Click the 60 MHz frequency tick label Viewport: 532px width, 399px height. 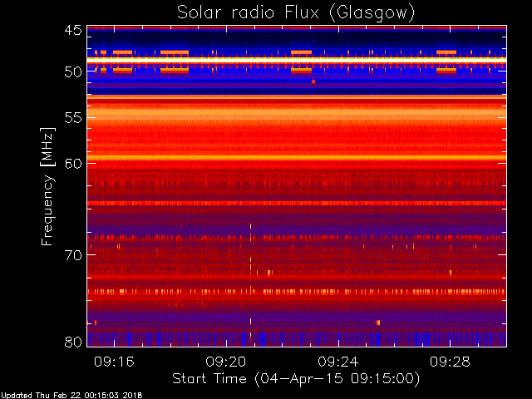click(x=73, y=164)
